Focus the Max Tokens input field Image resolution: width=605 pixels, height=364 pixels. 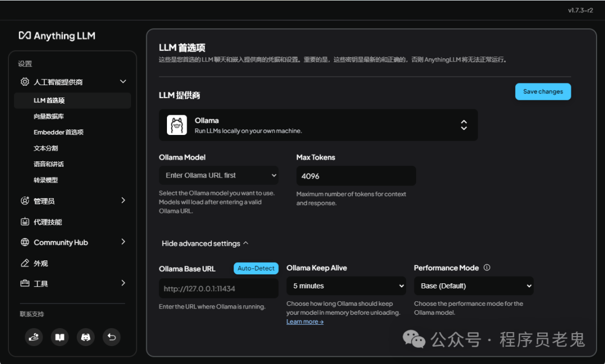(x=356, y=176)
